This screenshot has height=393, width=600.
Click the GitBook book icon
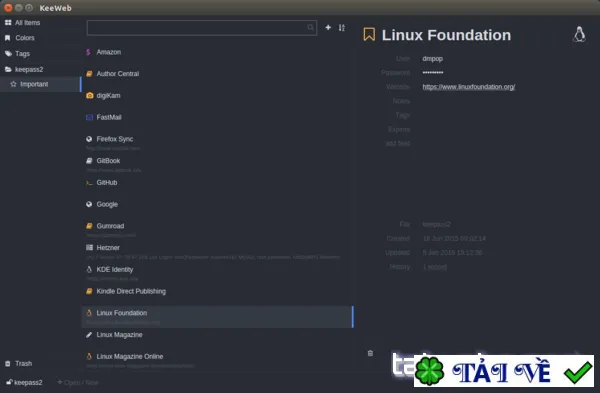(x=89, y=161)
